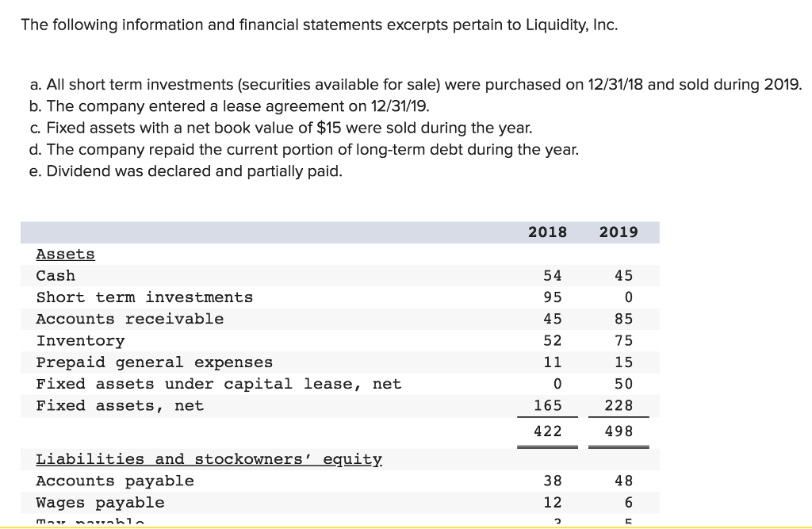Click the Cash row label
Viewport: 812px width, 529px height.
[x=56, y=276]
